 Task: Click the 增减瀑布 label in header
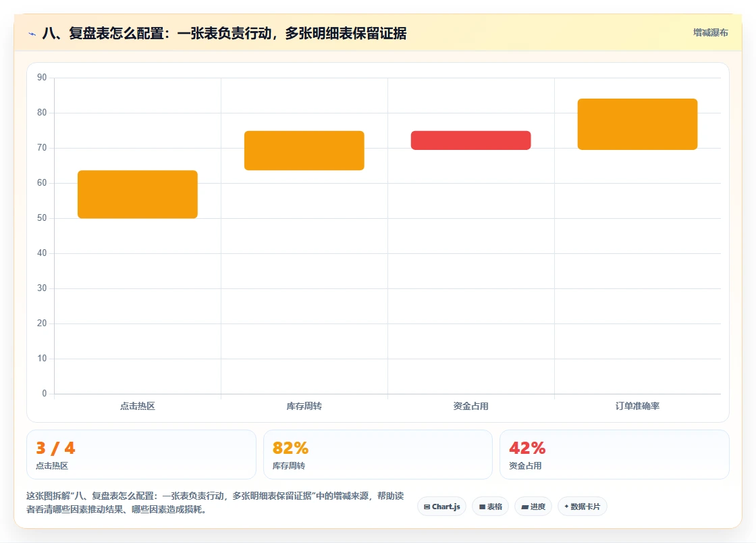(710, 32)
